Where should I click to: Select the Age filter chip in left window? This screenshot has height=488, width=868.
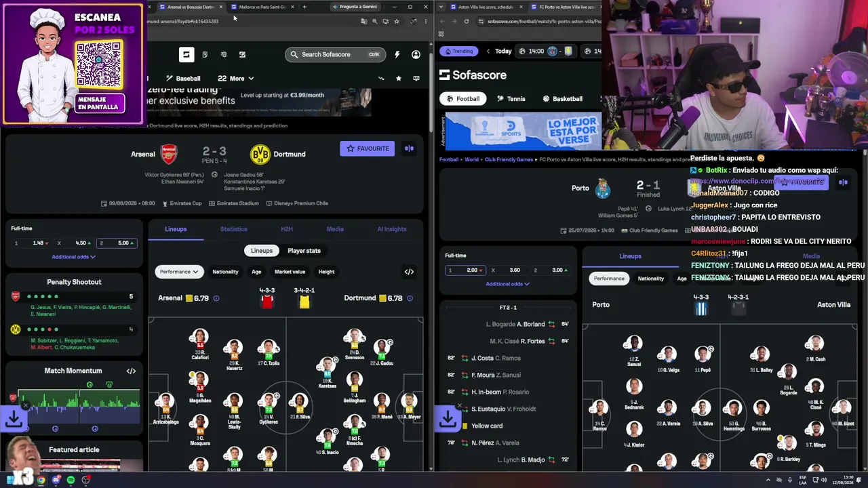256,272
